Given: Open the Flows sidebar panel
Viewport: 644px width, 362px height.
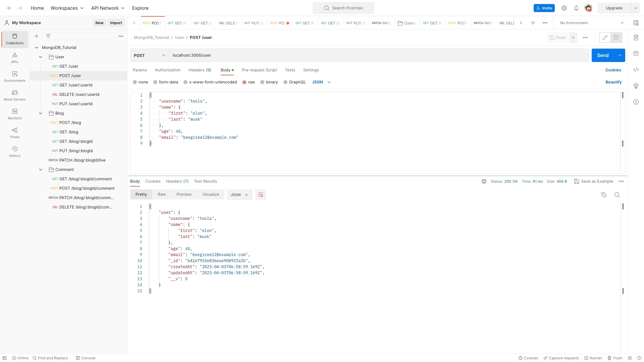Looking at the screenshot, I should pyautogui.click(x=15, y=133).
